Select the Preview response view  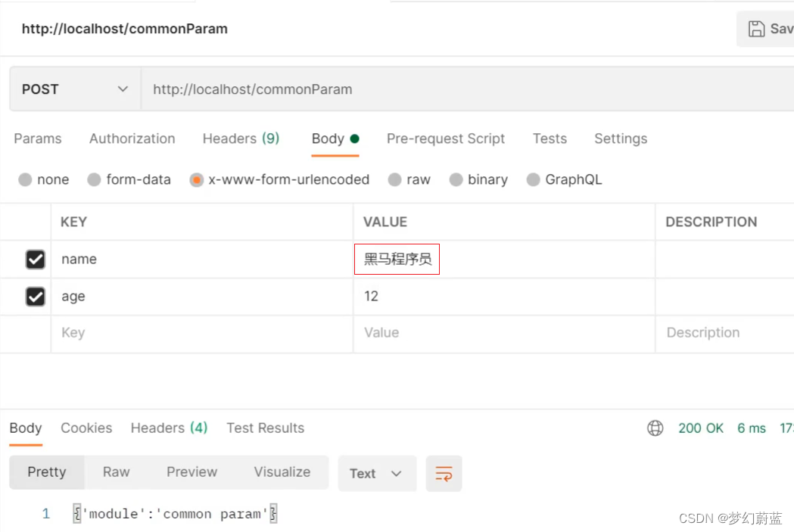click(192, 472)
